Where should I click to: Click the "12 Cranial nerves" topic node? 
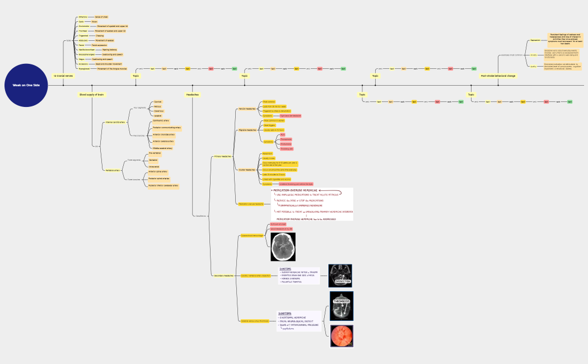click(63, 76)
